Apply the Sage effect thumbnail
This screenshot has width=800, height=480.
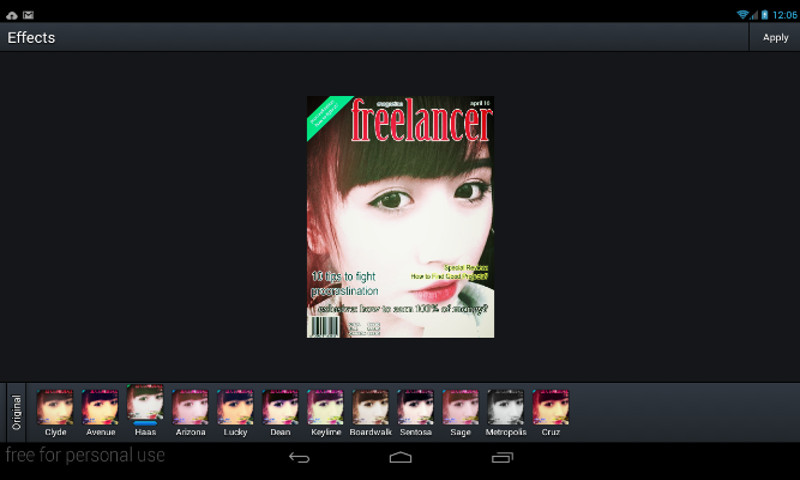coord(460,407)
